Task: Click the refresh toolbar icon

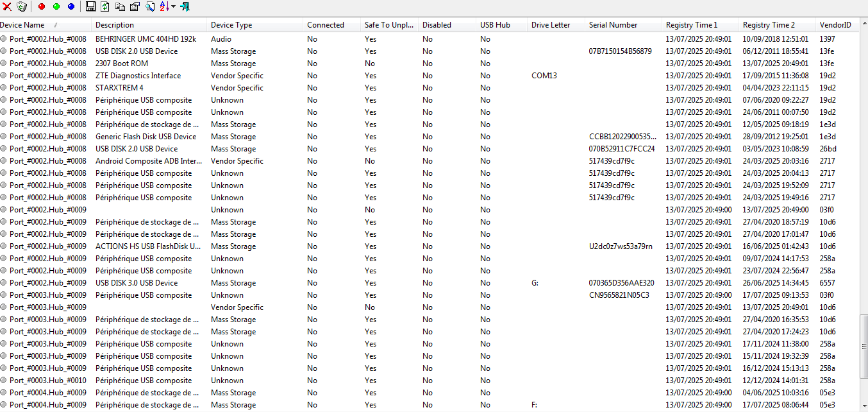Action: click(105, 6)
